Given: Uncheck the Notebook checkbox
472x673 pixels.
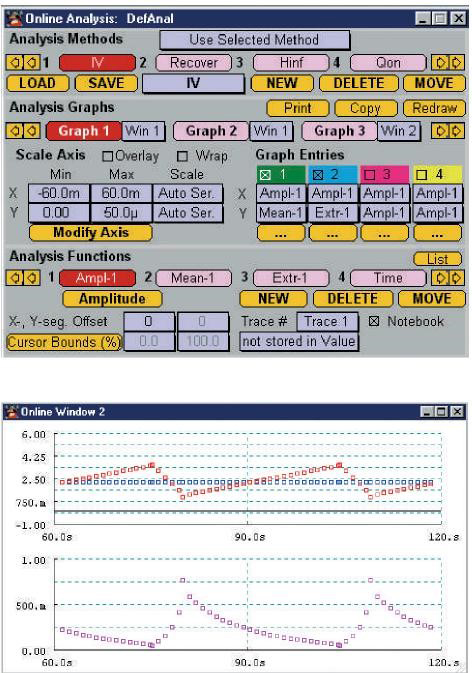Looking at the screenshot, I should (x=374, y=321).
